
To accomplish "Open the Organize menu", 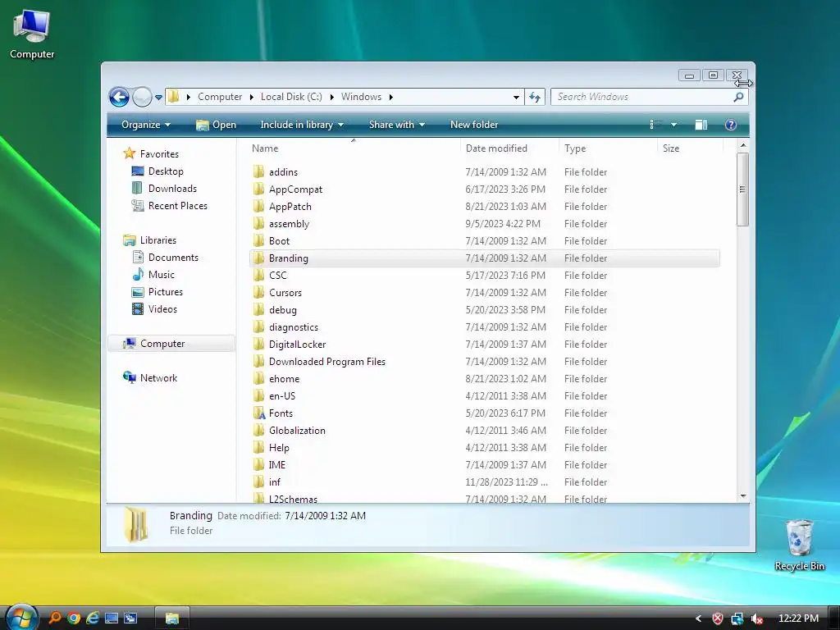I will pyautogui.click(x=146, y=125).
